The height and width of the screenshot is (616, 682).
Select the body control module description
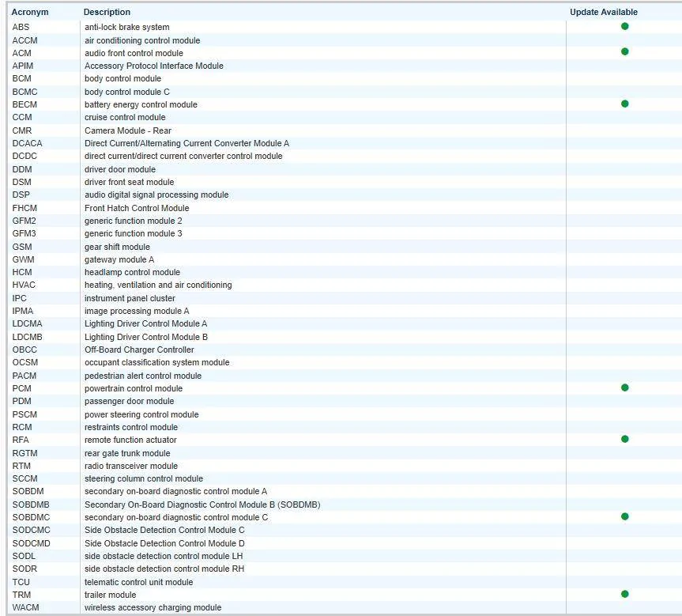[x=122, y=79]
